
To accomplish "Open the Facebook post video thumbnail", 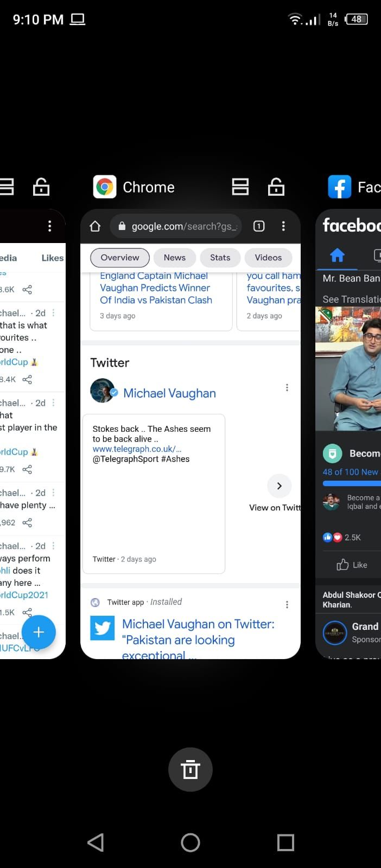I will (x=348, y=369).
